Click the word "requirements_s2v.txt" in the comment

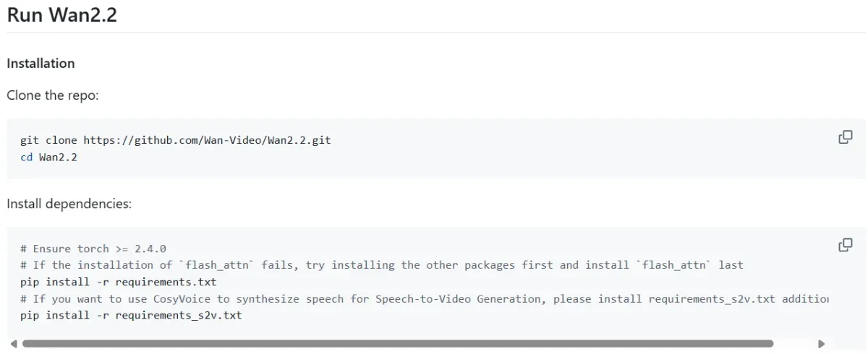click(712, 298)
